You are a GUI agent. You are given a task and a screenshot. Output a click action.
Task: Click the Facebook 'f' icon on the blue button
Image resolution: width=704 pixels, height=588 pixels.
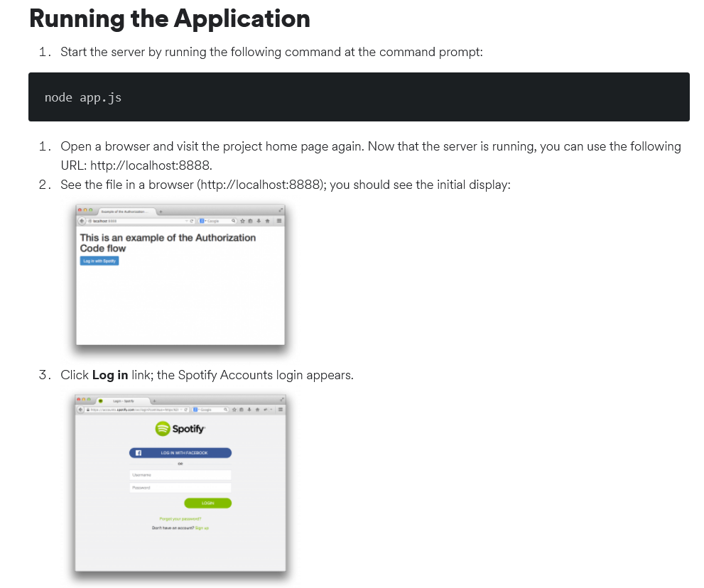click(x=139, y=453)
